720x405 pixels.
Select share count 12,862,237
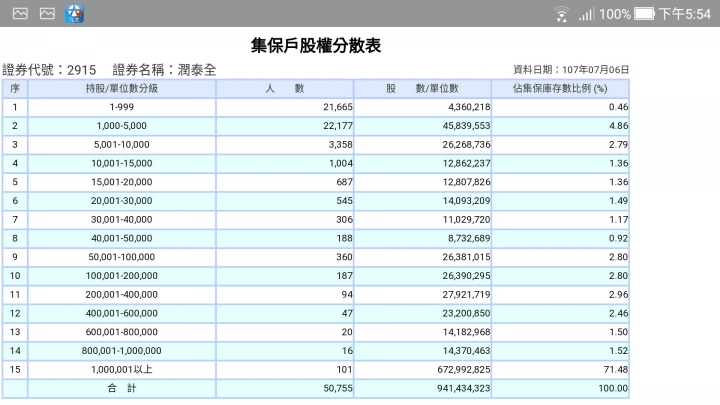point(466,163)
